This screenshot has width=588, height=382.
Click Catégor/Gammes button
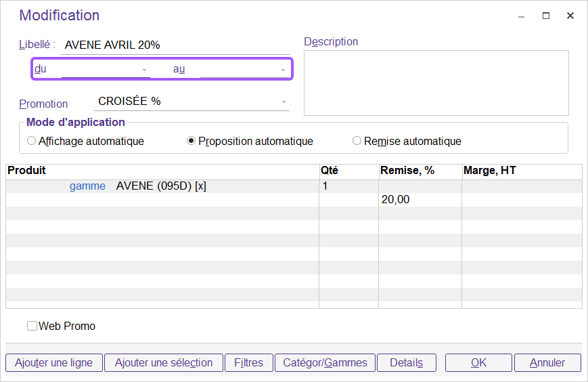coord(325,362)
